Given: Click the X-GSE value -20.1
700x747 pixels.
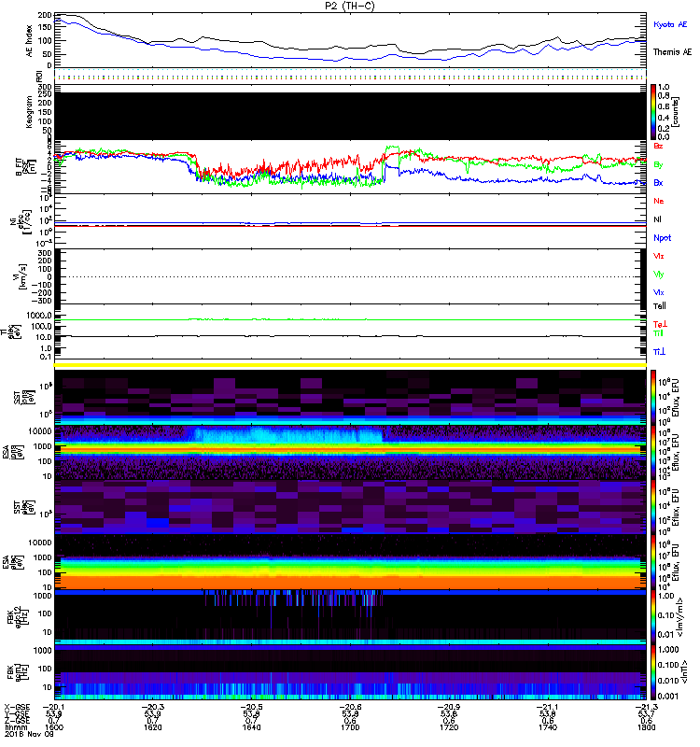Looking at the screenshot, I should (x=52, y=708).
